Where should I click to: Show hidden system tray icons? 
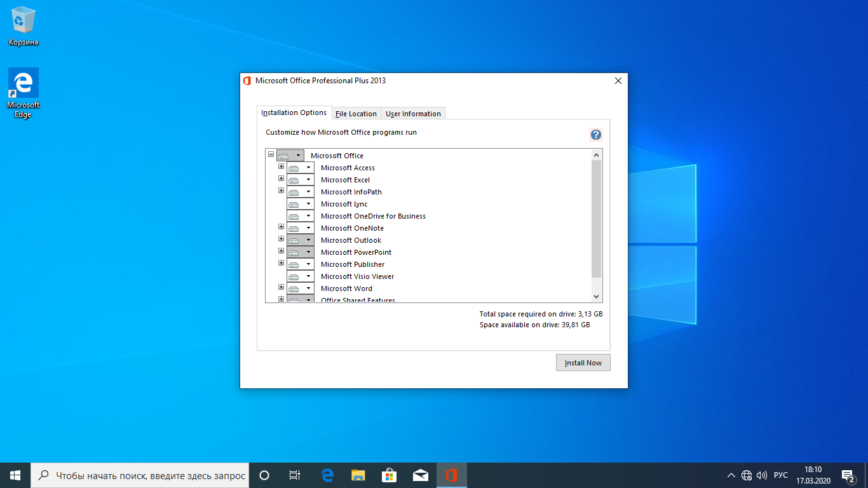coord(731,475)
